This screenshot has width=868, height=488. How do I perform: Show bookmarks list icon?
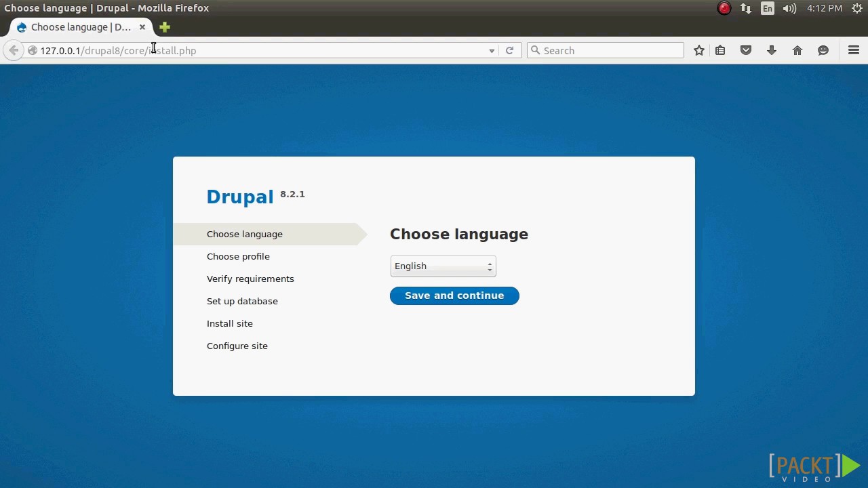pos(720,50)
